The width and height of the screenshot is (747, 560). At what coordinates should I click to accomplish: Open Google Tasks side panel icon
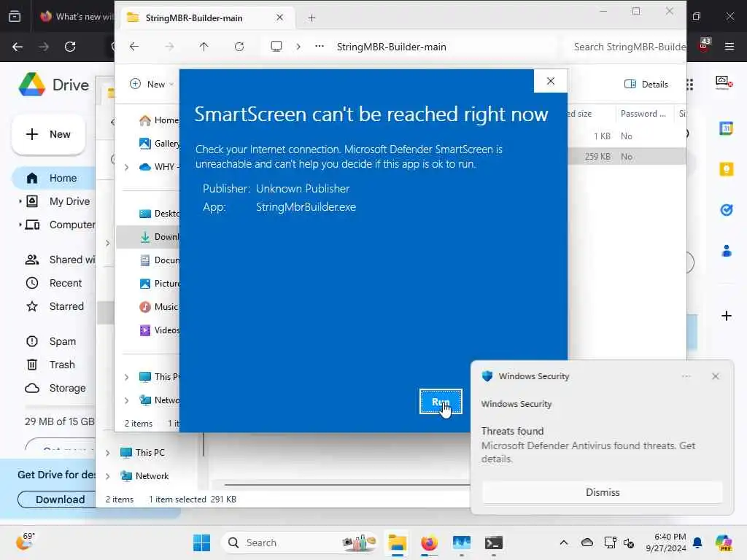[726, 209]
